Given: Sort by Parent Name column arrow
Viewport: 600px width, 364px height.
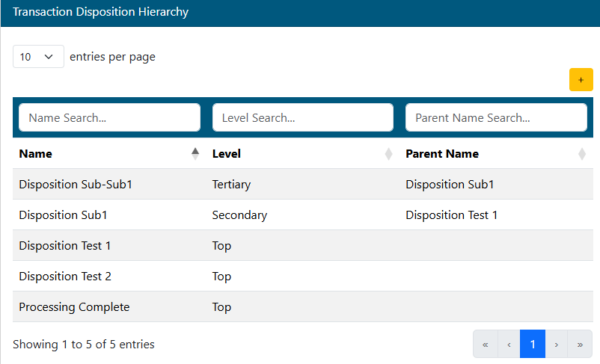Looking at the screenshot, I should pyautogui.click(x=582, y=154).
